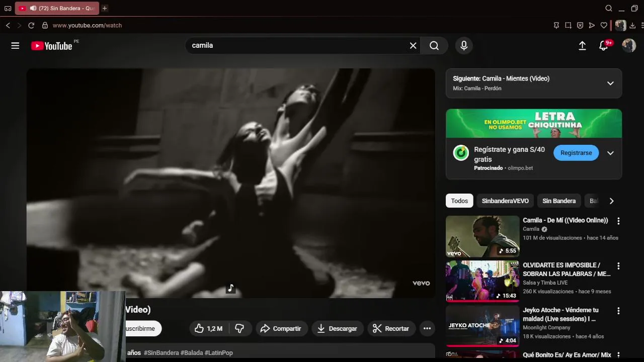Click the browser address bar URL
This screenshot has height=362, width=644.
pyautogui.click(x=87, y=25)
